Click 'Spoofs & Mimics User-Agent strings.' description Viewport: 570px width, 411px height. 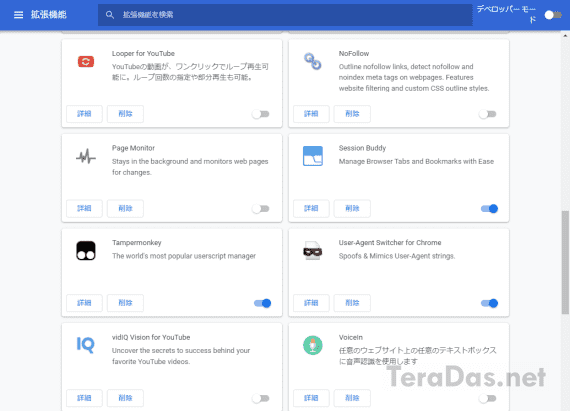[x=397, y=256]
